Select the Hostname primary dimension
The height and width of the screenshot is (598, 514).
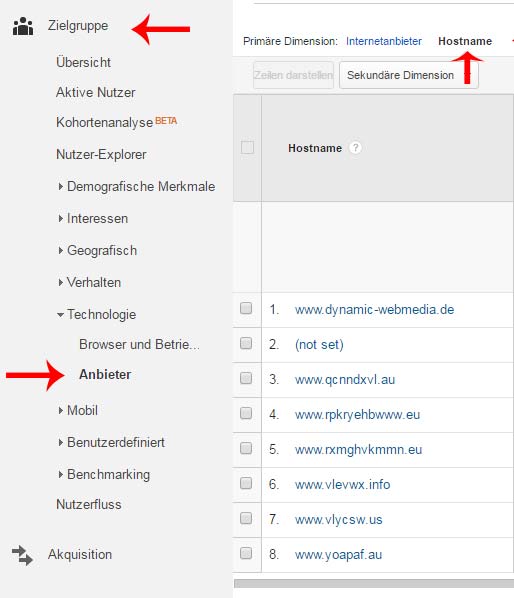(x=465, y=41)
